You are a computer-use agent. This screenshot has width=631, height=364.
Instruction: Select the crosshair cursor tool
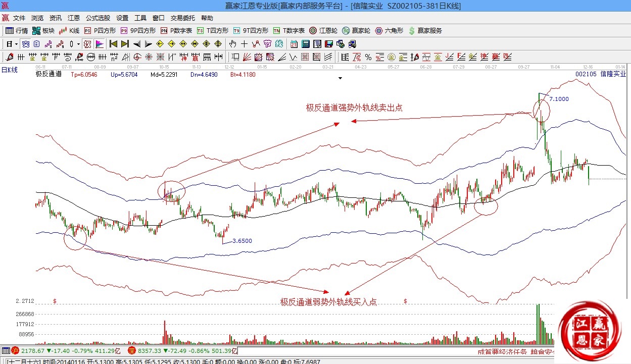pyautogui.click(x=245, y=44)
